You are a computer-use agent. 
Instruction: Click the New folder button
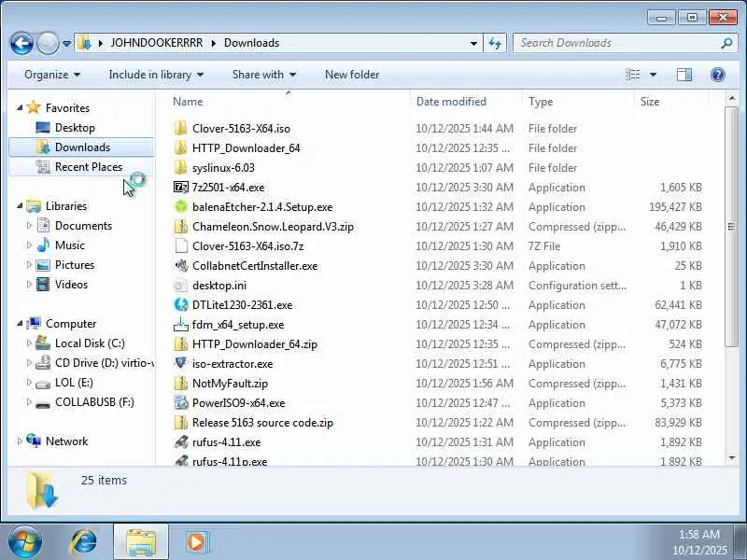click(x=352, y=75)
